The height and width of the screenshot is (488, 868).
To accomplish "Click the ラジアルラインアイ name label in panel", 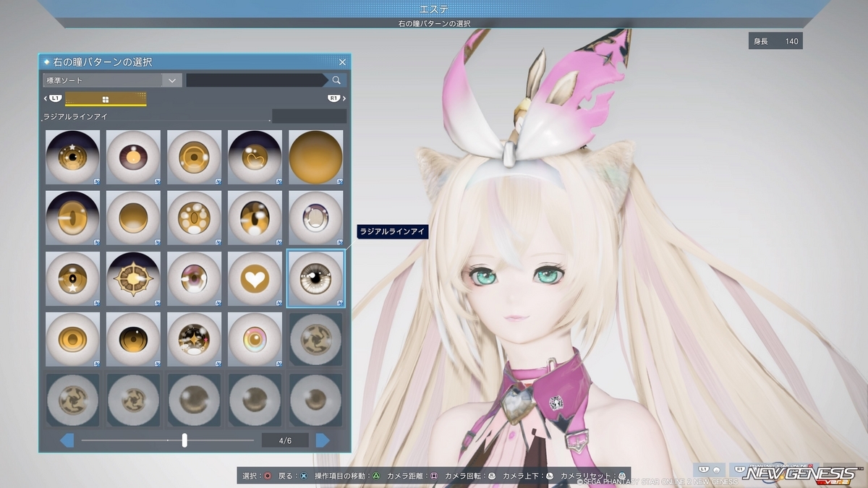I will (76, 116).
